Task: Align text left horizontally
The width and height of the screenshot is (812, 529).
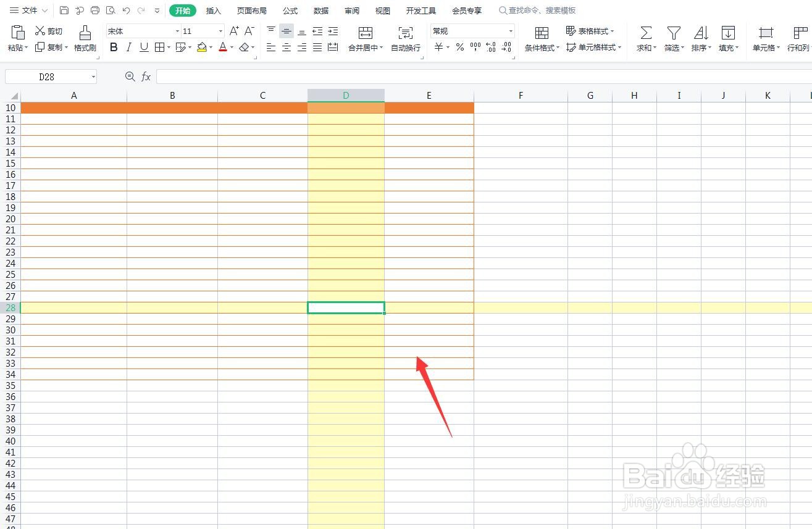Action: [x=271, y=48]
